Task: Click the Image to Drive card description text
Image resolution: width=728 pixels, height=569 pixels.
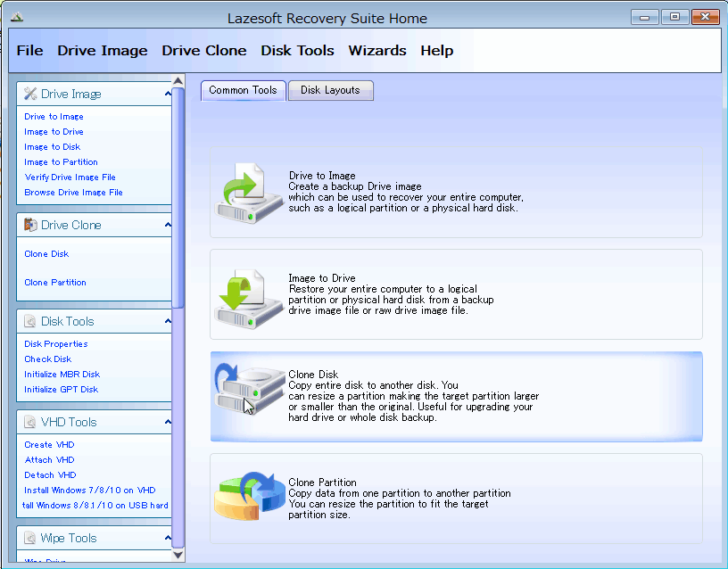Action: 391,294
